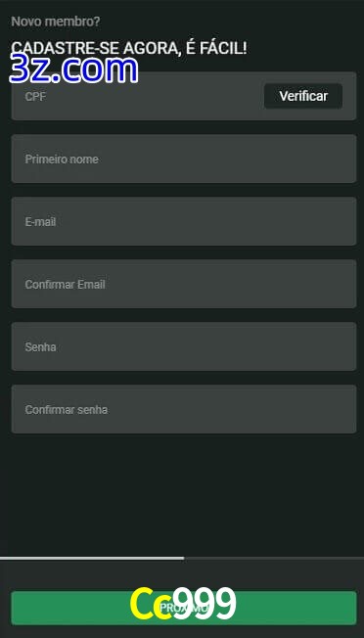Select the Primeiro nome text field
The width and height of the screenshot is (364, 638).
184,159
